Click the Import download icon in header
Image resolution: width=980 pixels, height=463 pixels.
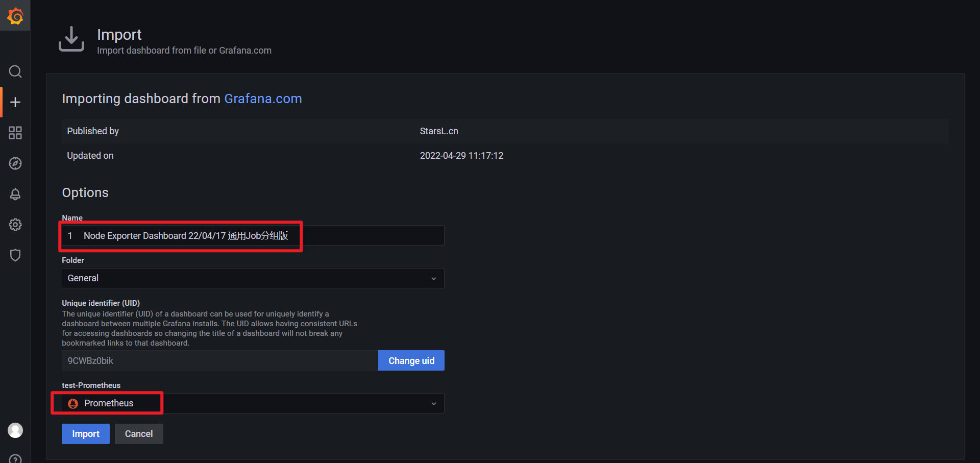[x=71, y=39]
